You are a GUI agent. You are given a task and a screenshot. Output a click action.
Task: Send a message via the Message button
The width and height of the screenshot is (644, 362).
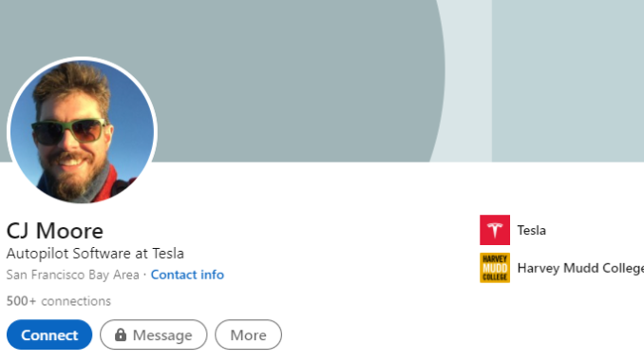click(x=154, y=334)
